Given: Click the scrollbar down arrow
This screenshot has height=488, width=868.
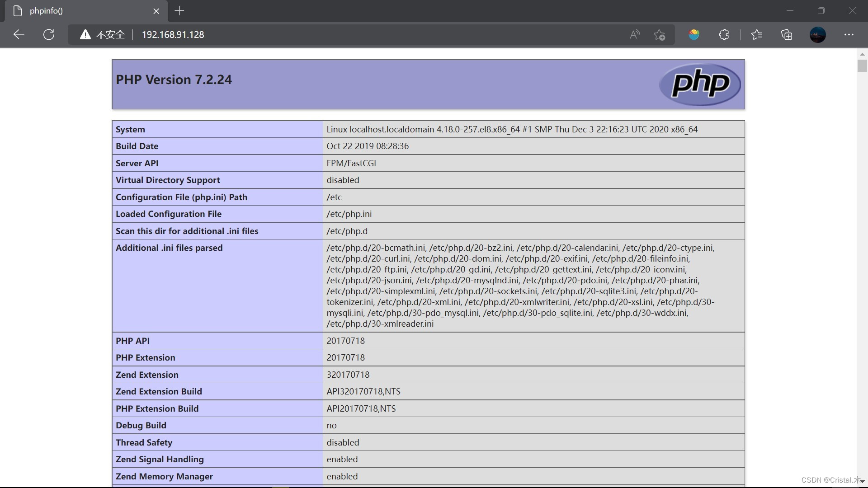Looking at the screenshot, I should tap(862, 482).
